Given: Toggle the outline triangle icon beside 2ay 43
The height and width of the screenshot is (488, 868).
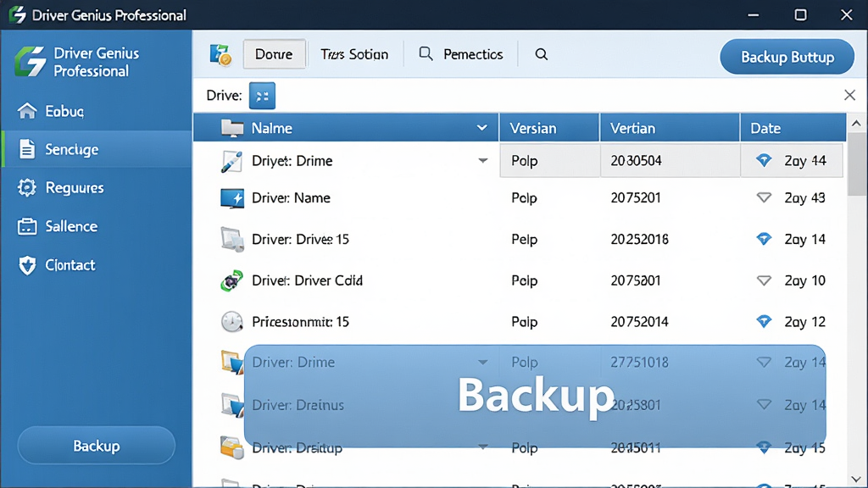Looking at the screenshot, I should coord(764,197).
